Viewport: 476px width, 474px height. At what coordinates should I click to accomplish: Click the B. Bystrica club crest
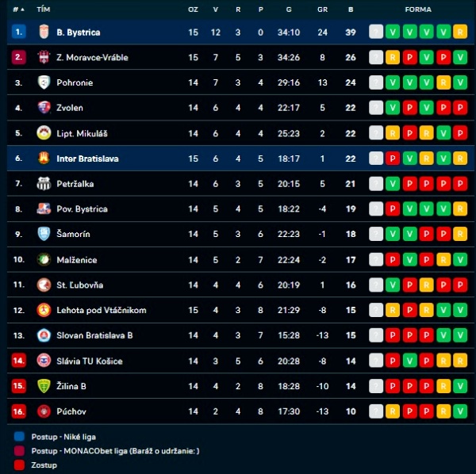pyautogui.click(x=44, y=32)
